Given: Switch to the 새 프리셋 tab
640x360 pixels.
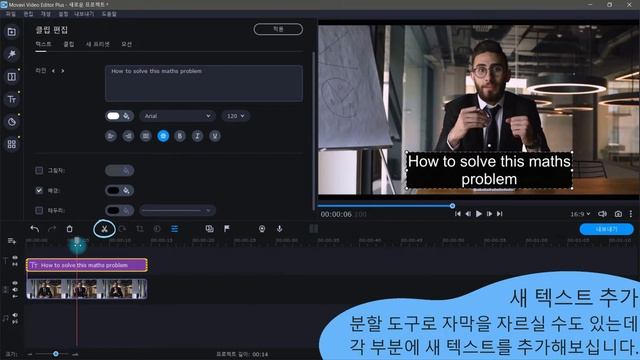Looking at the screenshot, I should click(x=98, y=44).
